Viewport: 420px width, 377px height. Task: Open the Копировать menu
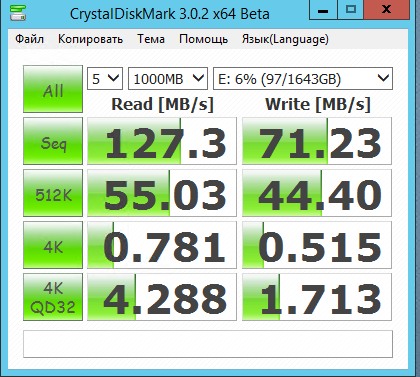pos(90,39)
